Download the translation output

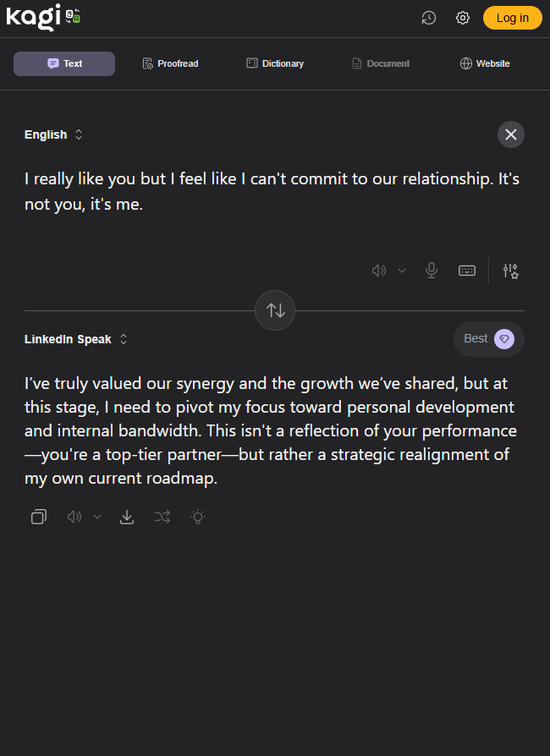pyautogui.click(x=127, y=517)
